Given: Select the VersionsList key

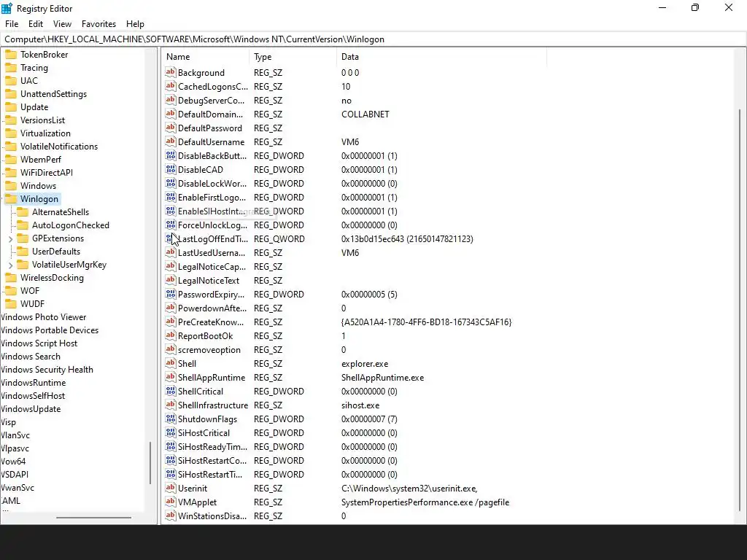Looking at the screenshot, I should (x=42, y=120).
